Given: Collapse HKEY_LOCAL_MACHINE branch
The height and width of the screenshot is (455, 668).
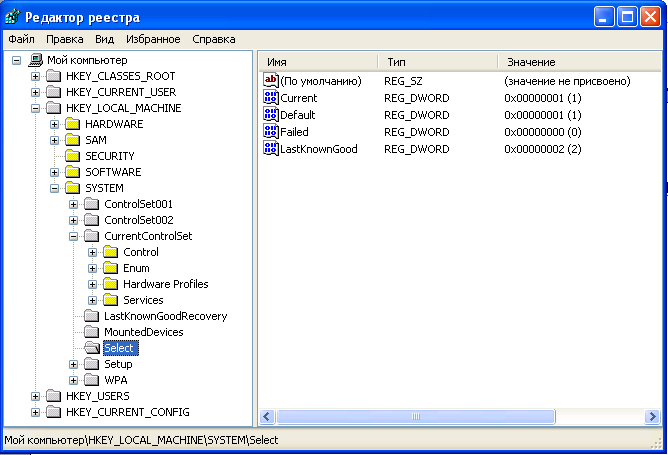Looking at the screenshot, I should point(35,108).
